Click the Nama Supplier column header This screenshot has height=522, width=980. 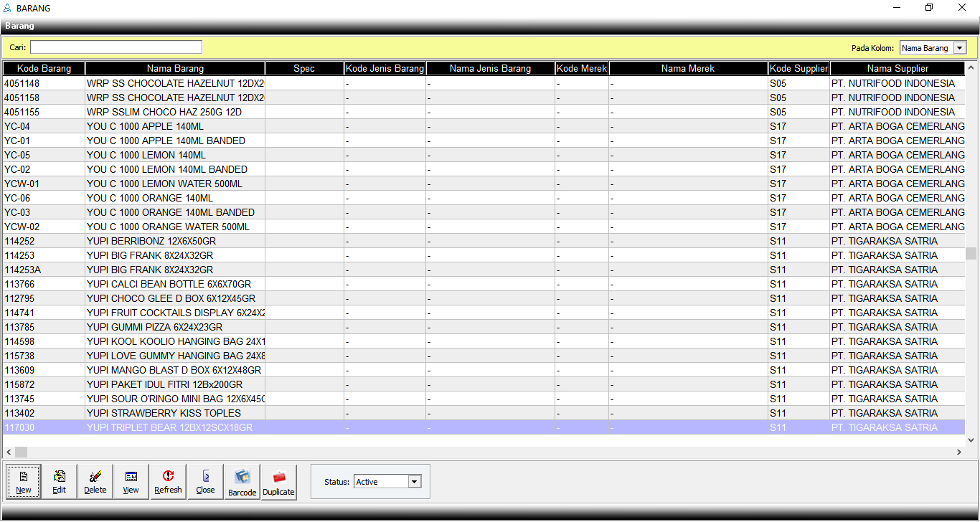(897, 69)
